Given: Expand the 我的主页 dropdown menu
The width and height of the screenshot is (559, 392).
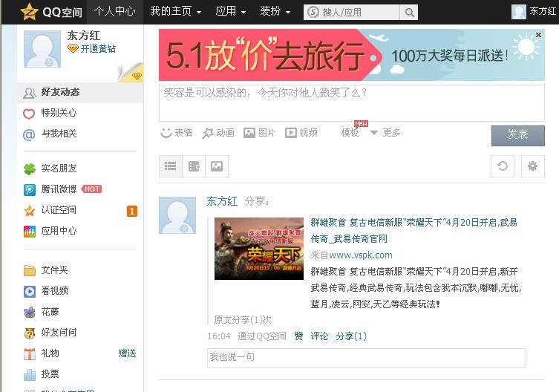Looking at the screenshot, I should [x=176, y=11].
